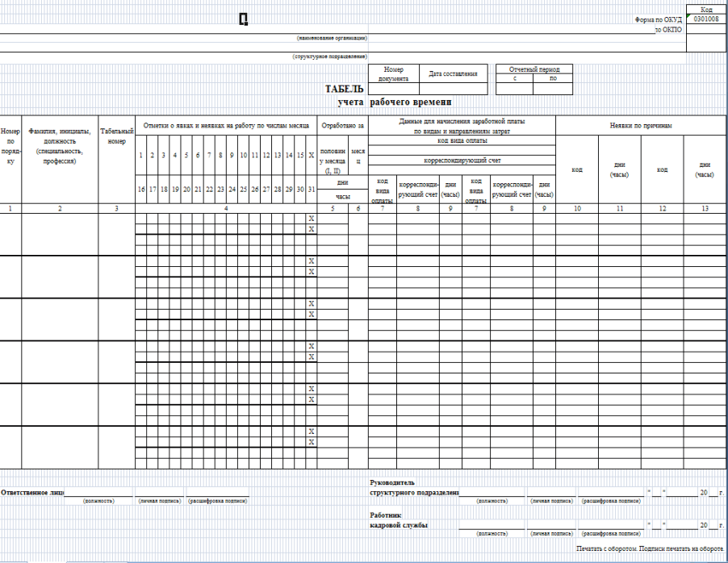Select the "Отчетный период" header cell
Image resolution: width=728 pixels, height=563 pixels.
[x=534, y=69]
